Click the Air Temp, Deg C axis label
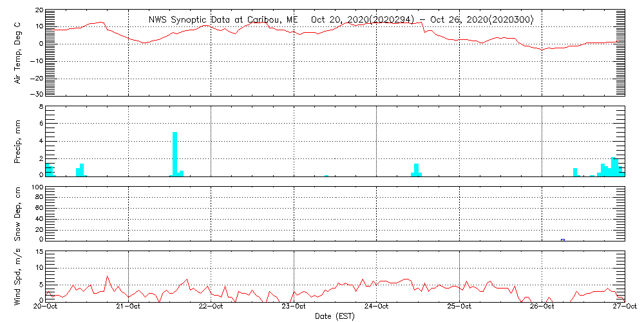Screen dimensions: 644x322 (x=17, y=52)
